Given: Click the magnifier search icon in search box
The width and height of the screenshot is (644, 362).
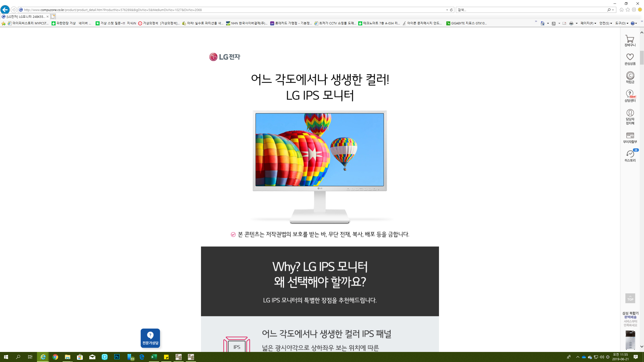Looking at the screenshot, I should (609, 10).
